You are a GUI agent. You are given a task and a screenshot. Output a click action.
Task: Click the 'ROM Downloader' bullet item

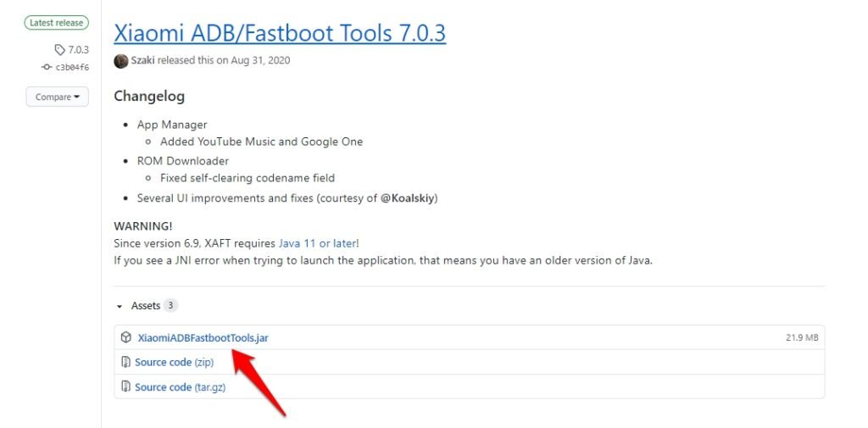click(x=183, y=161)
